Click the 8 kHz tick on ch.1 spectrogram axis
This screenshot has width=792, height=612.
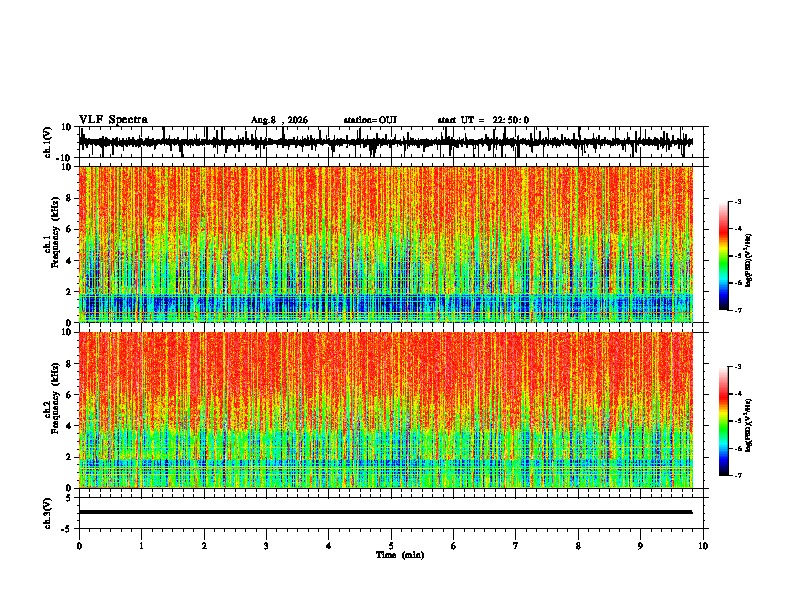[69, 198]
